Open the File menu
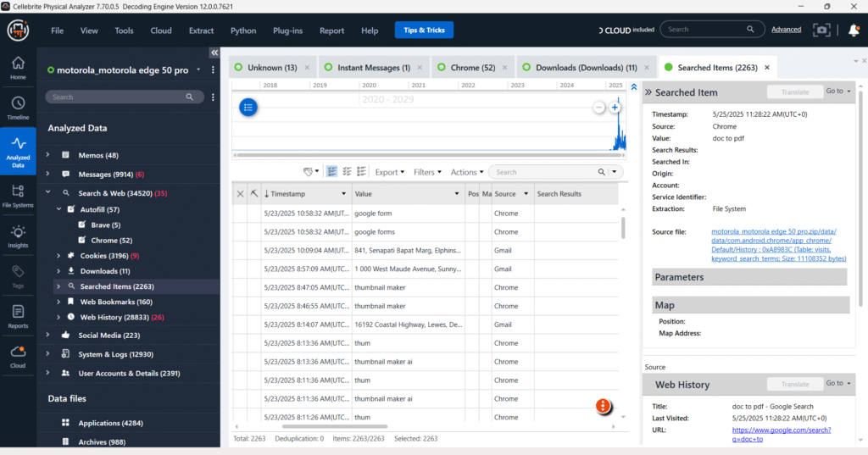Image resolution: width=868 pixels, height=455 pixels. (57, 31)
